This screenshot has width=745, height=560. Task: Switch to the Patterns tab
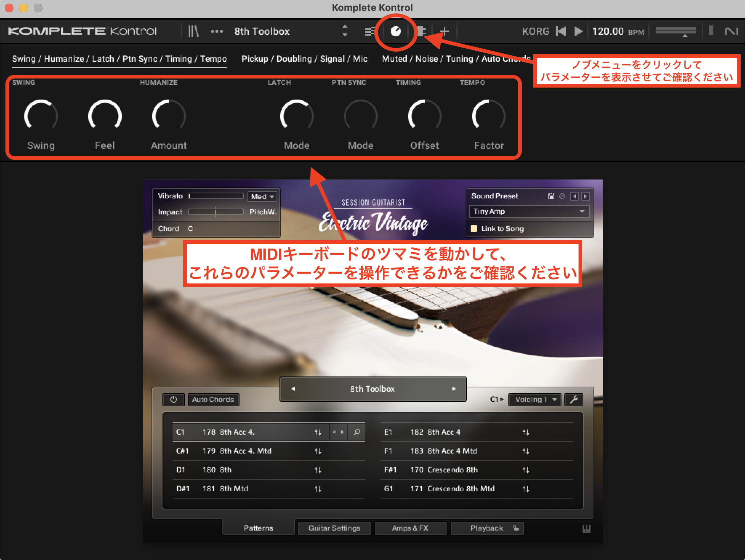click(258, 528)
